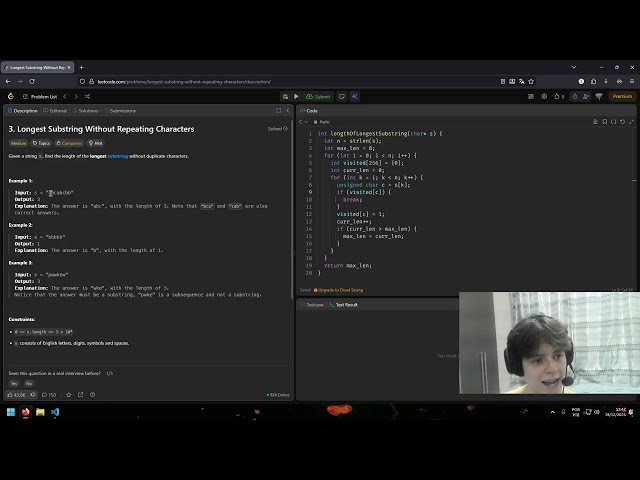640x480 pixels.
Task: Switch to the Submissions tab
Action: (120, 111)
